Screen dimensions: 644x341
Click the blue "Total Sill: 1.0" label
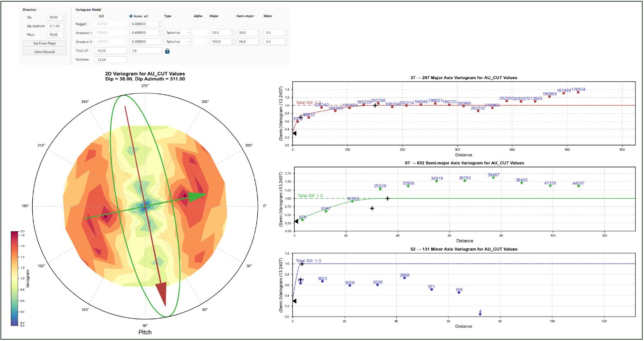tap(308, 261)
